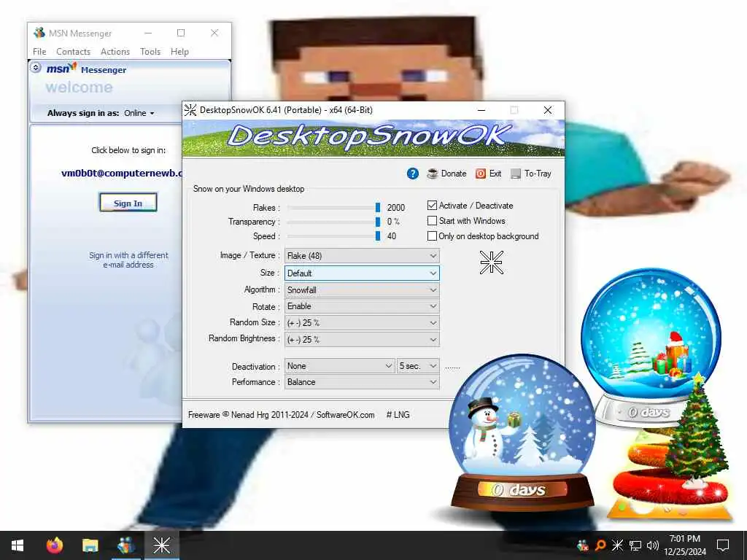Toggle Activate / Deactivate checkbox
Image resolution: width=747 pixels, height=560 pixels.
click(432, 205)
